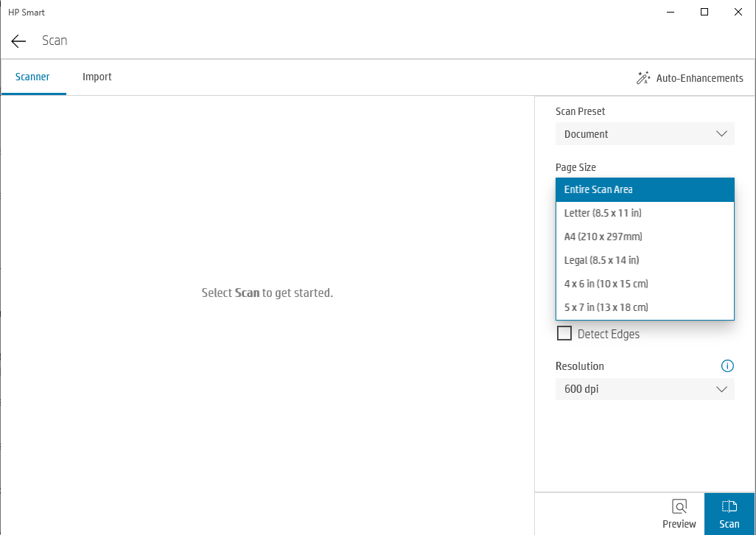
Task: Toggle Auto-Enhancements on
Action: (690, 77)
